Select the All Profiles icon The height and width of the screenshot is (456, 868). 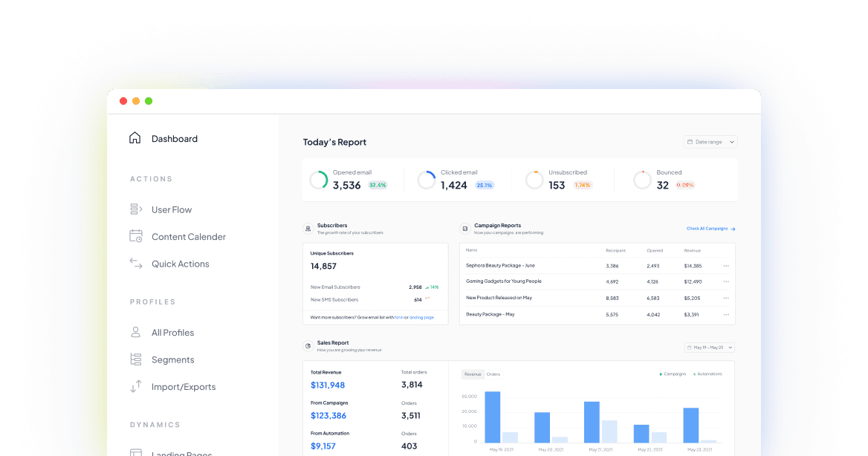pos(135,332)
